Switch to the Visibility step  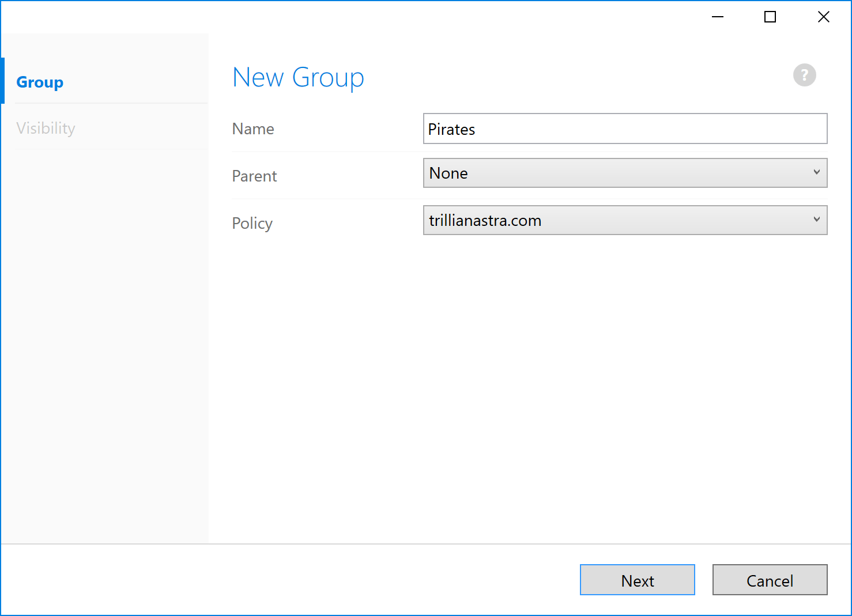46,128
